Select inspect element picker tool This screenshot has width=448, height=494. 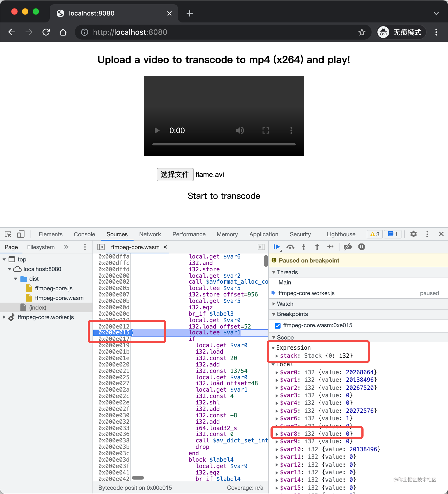coord(8,234)
